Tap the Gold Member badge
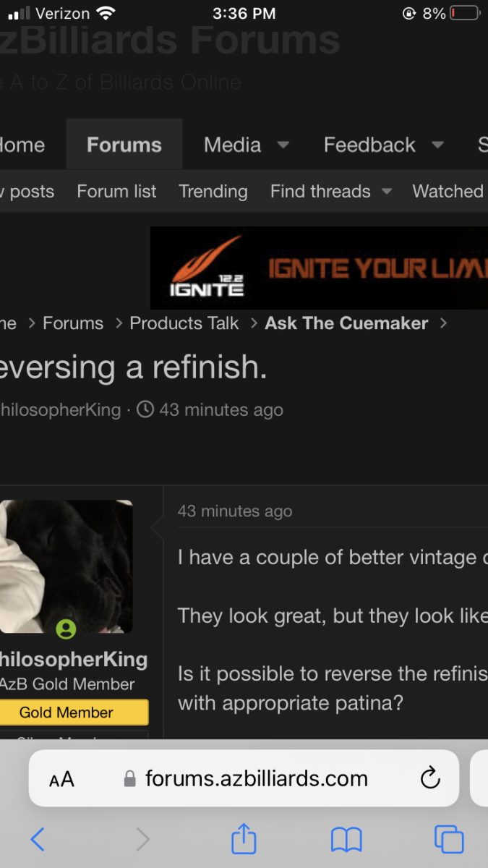This screenshot has height=868, width=488. coord(67,712)
